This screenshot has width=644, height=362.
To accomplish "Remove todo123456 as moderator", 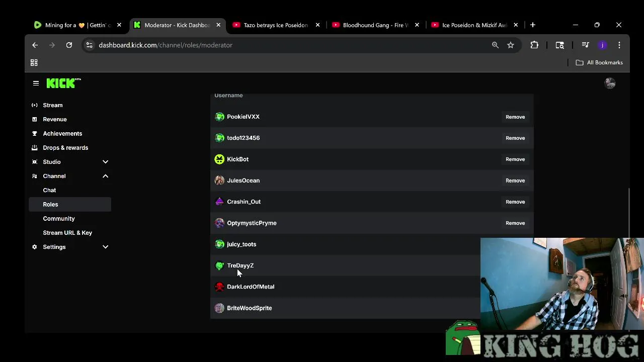I will 515,138.
